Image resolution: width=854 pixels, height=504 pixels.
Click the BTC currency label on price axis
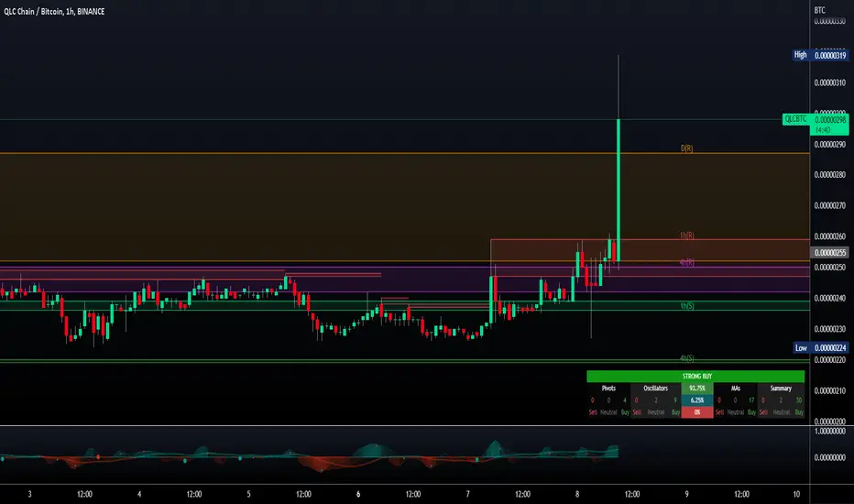820,10
